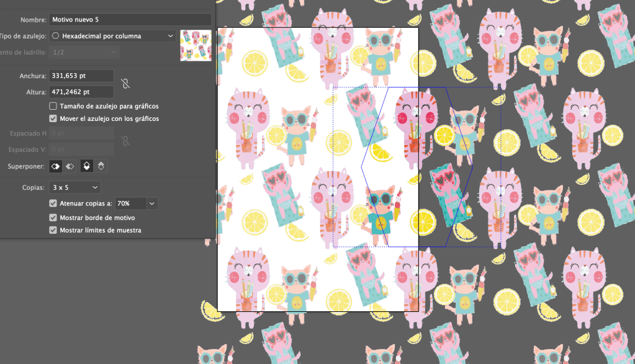
Task: Open the 'Tipo de azulejo' dropdown
Action: click(x=112, y=36)
